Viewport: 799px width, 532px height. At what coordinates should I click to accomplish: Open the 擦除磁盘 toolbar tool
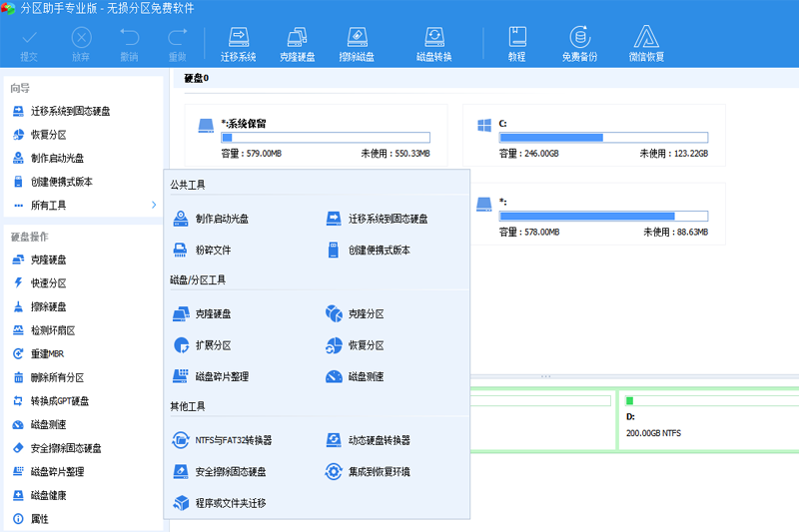click(357, 43)
